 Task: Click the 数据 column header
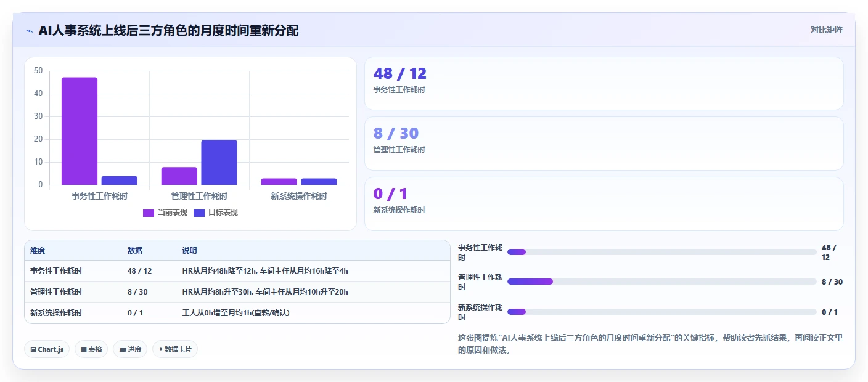[135, 251]
